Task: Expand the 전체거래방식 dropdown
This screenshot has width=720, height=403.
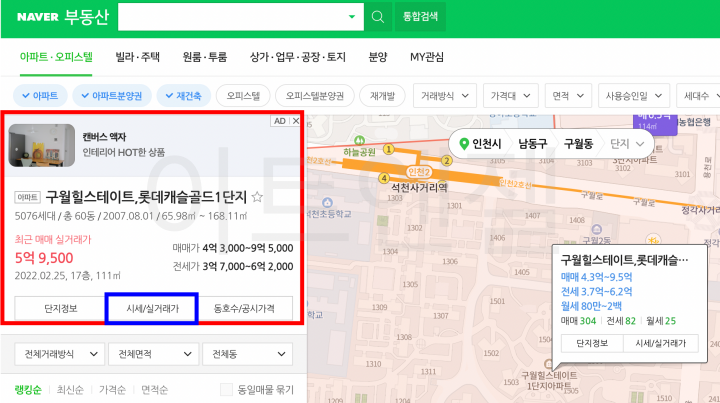Action: (60, 354)
